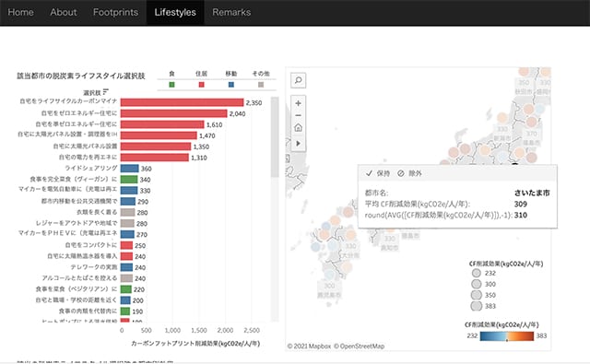
Task: Zoom in the map with plus icon
Action: [x=299, y=103]
